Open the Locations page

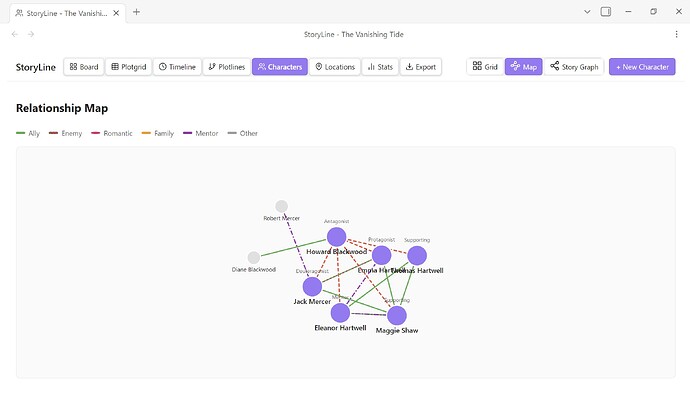pyautogui.click(x=334, y=67)
